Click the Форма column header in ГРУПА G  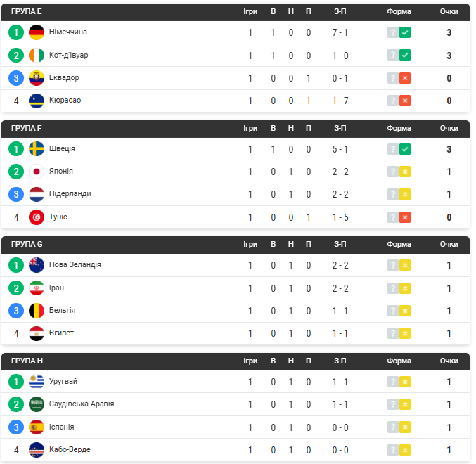tap(399, 244)
